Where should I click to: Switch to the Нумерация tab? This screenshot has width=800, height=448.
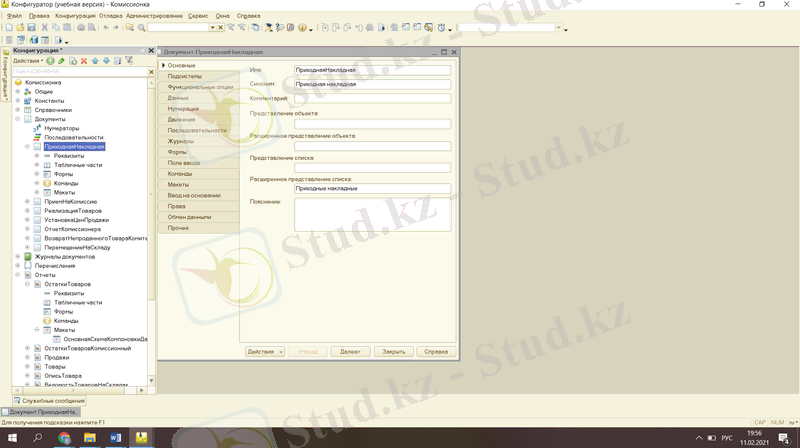pyautogui.click(x=198, y=109)
